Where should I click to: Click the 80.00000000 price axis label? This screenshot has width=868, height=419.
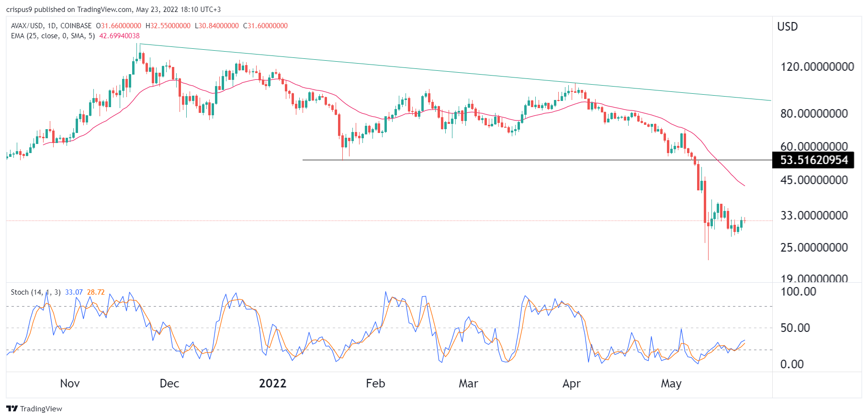814,113
